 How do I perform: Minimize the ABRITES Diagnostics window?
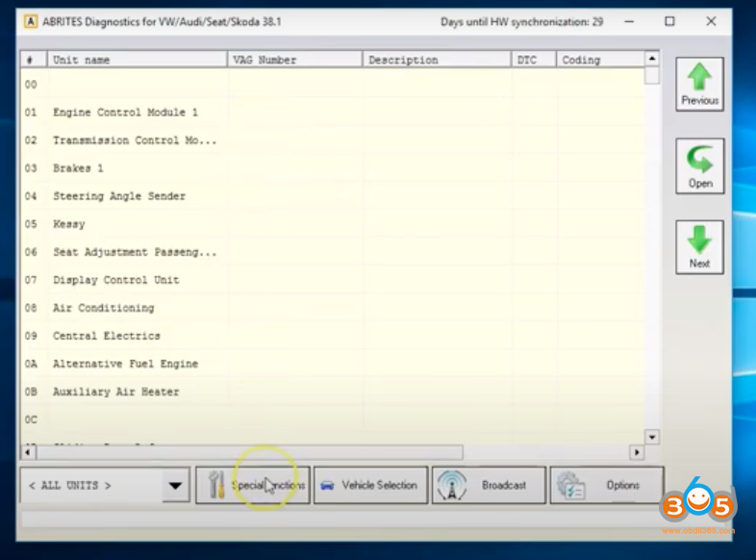629,22
